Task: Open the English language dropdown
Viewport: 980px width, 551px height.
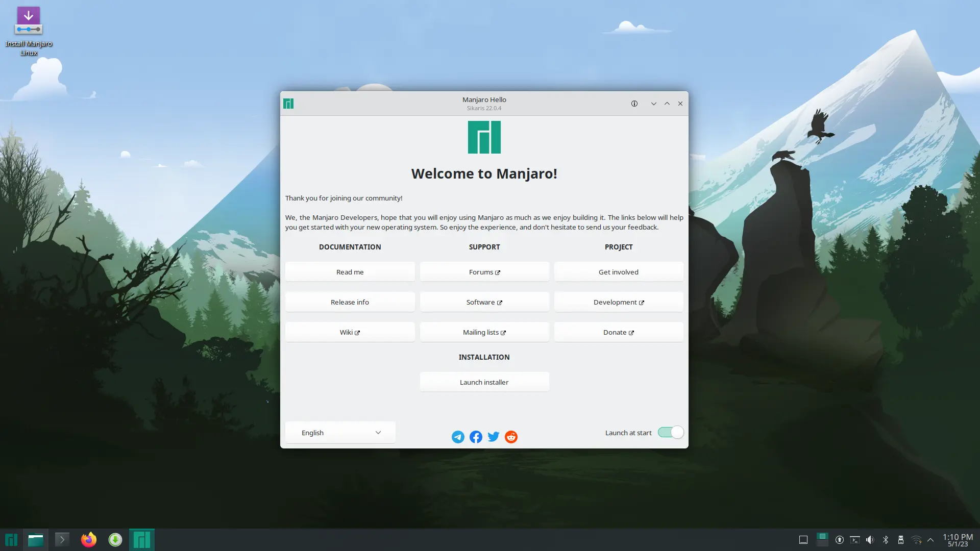Action: pos(340,433)
